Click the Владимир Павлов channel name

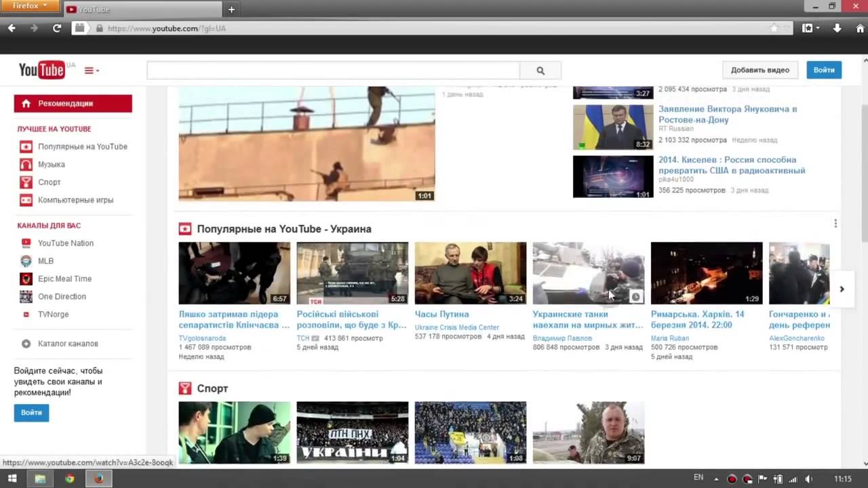click(x=561, y=338)
